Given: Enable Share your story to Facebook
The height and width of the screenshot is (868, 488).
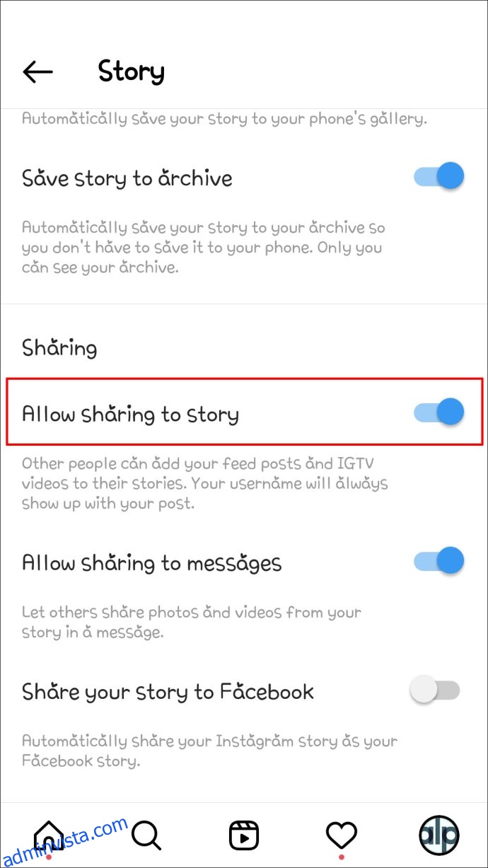Looking at the screenshot, I should [x=436, y=690].
